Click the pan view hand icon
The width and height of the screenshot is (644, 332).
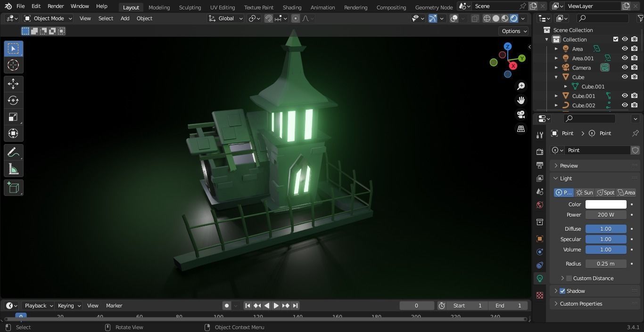click(521, 100)
